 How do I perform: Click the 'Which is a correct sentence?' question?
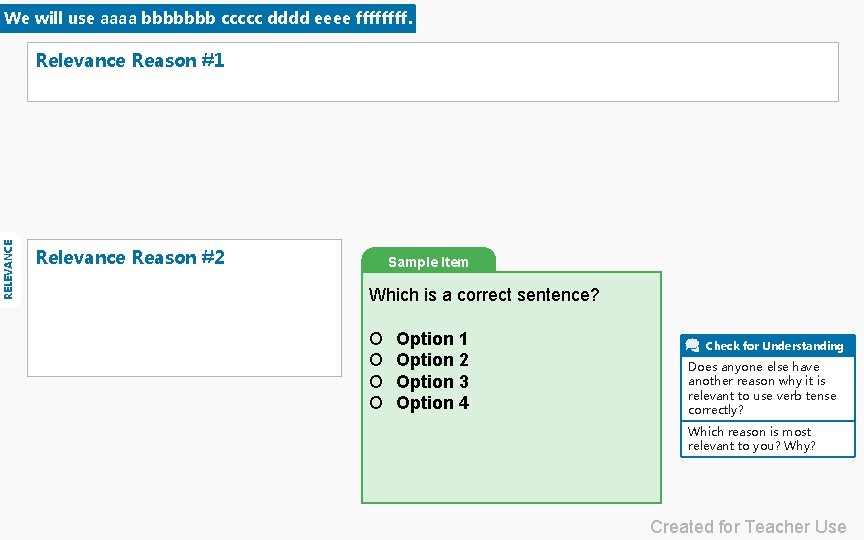pyautogui.click(x=484, y=295)
